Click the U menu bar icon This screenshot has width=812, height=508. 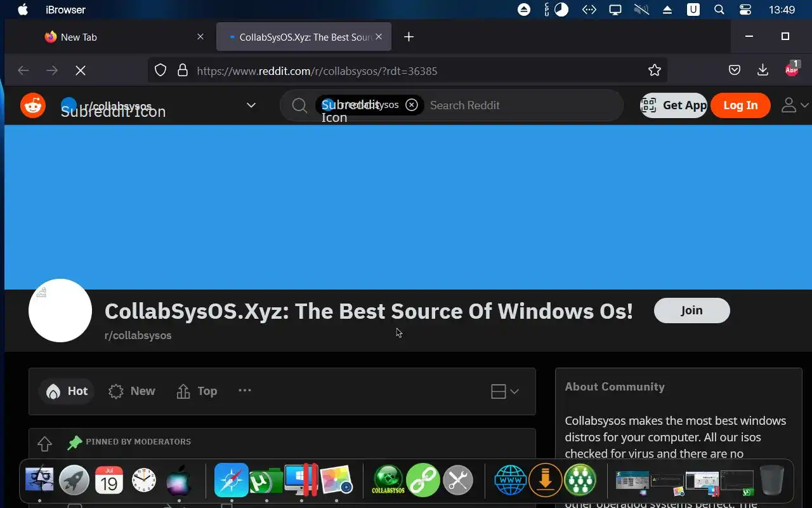[693, 10]
